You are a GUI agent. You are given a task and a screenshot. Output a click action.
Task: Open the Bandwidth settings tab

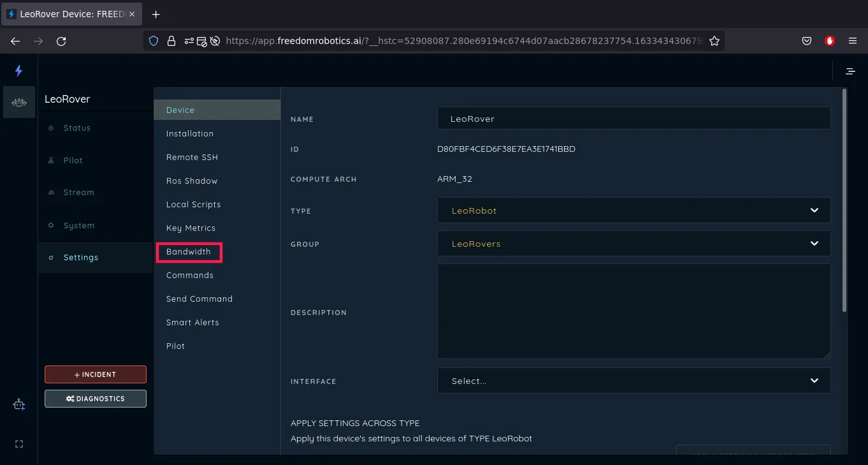(189, 252)
